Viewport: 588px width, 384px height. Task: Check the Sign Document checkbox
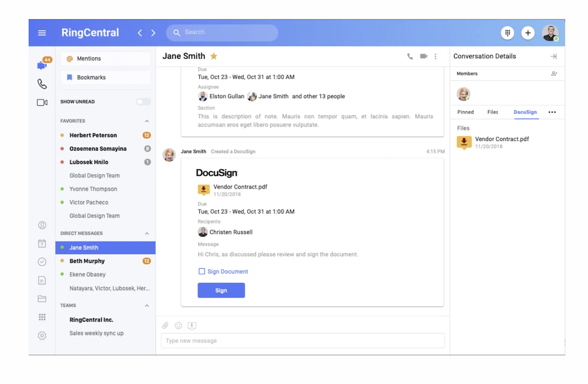(202, 271)
